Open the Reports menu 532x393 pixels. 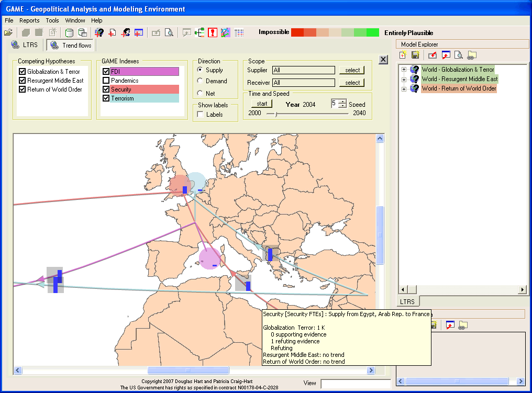(x=29, y=20)
